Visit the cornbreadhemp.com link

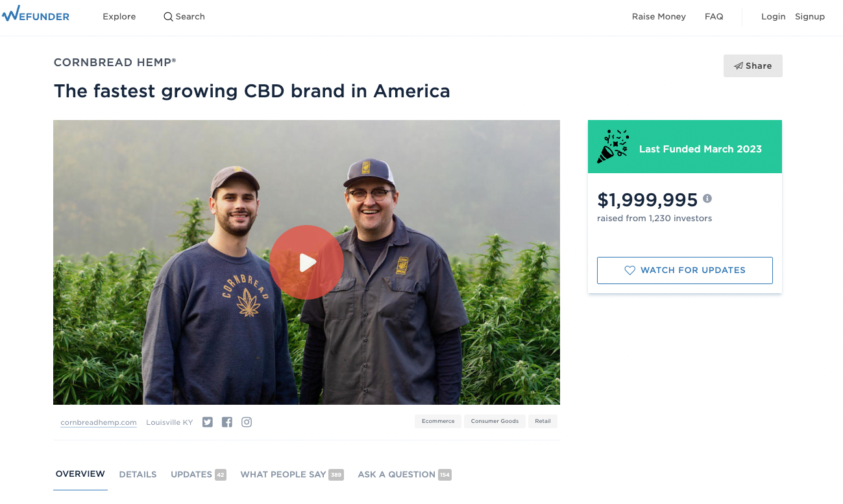click(x=99, y=422)
